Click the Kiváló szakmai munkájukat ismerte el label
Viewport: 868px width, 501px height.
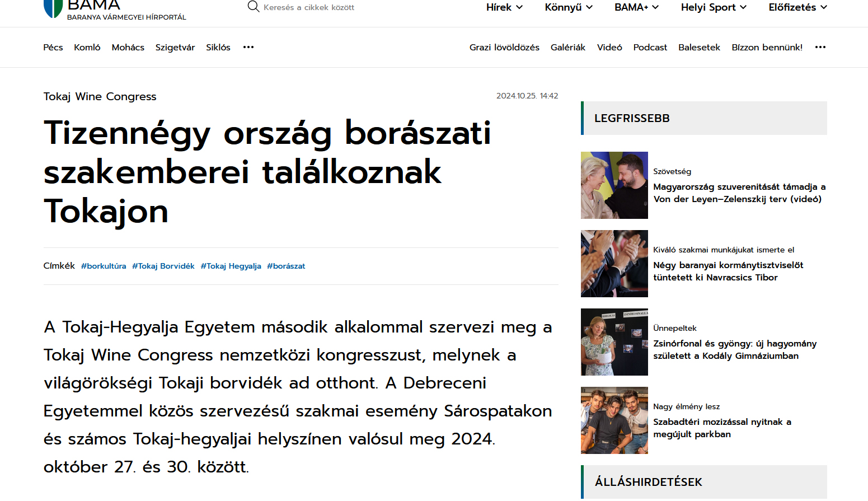724,250
